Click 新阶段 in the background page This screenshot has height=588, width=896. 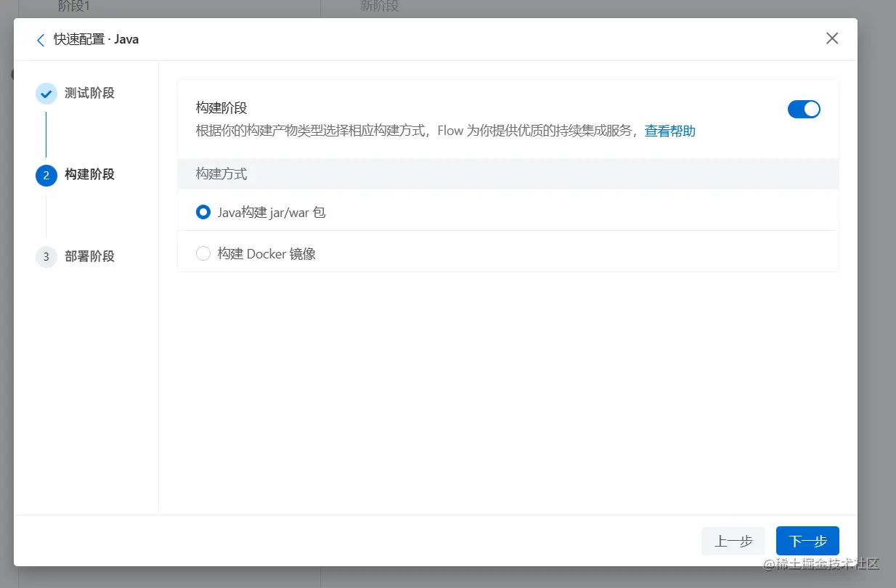(x=379, y=7)
